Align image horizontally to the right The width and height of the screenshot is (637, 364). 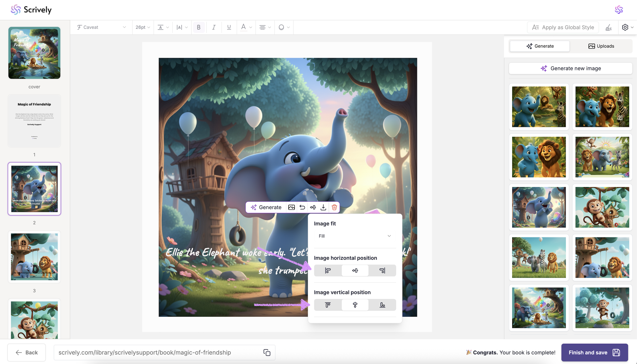coord(382,270)
